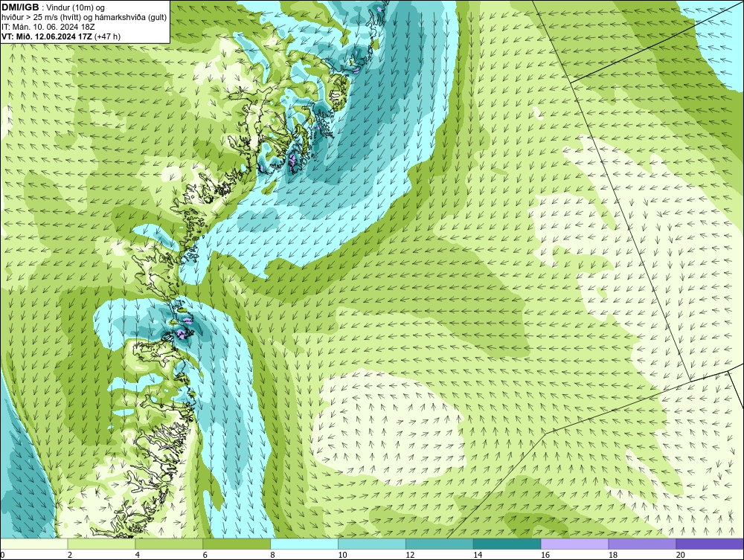Click the legend scale label '2'

70,555
